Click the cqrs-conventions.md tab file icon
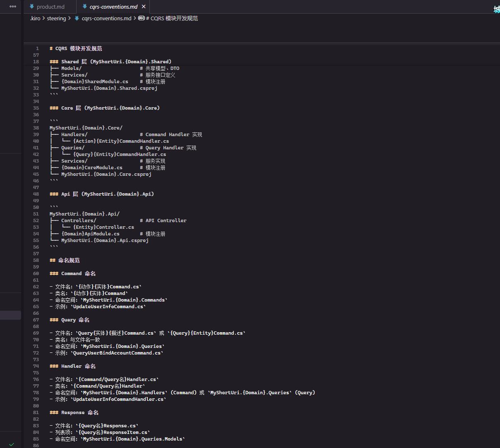500x448 pixels. tap(85, 7)
